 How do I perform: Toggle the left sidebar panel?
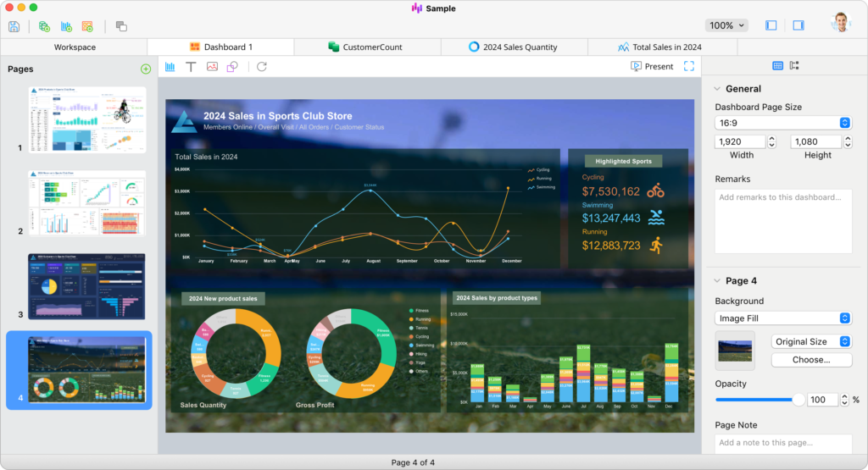click(771, 25)
